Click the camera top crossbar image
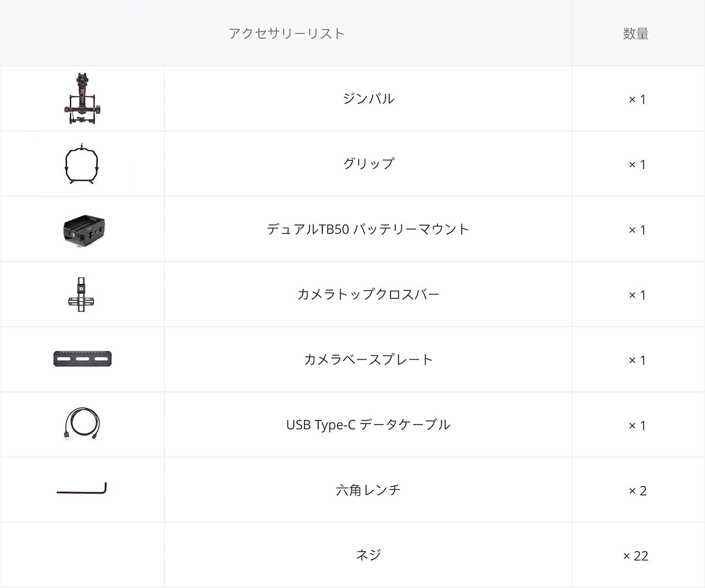Image resolution: width=705 pixels, height=588 pixels. [x=82, y=294]
